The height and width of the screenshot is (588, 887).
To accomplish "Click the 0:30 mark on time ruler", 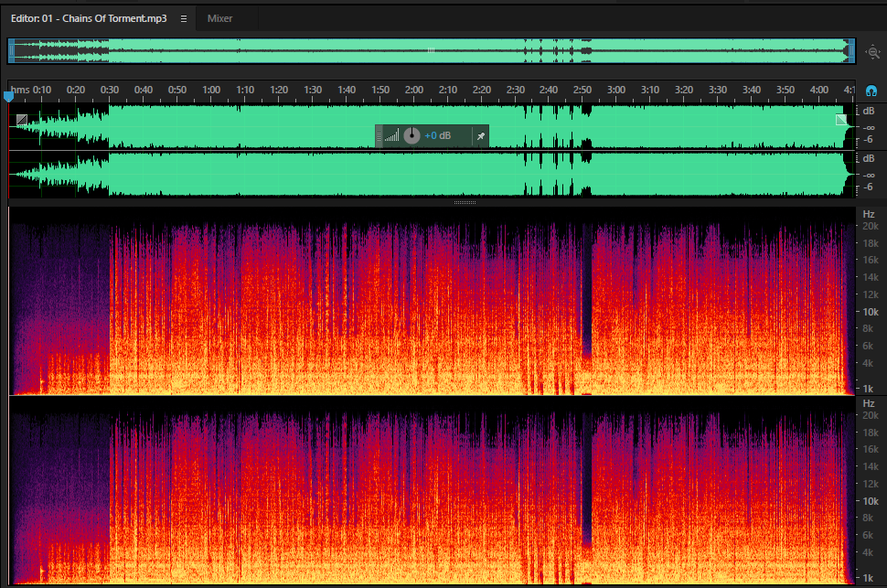I will tap(109, 90).
